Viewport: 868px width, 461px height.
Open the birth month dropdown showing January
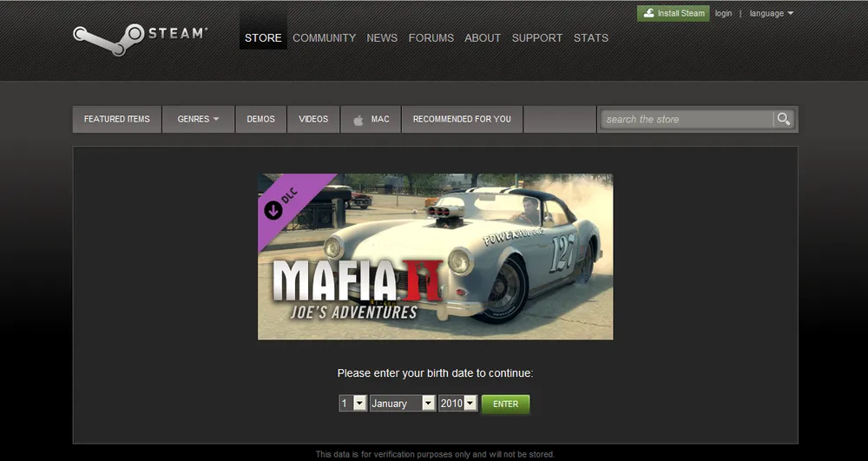(x=403, y=403)
